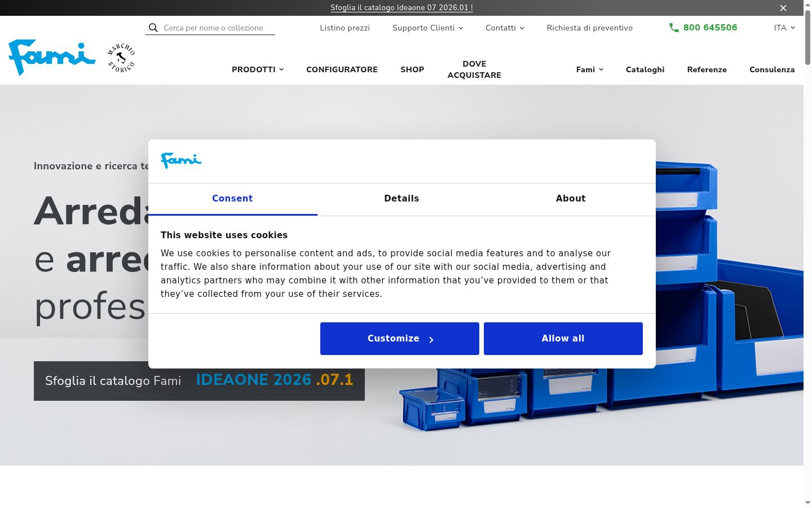This screenshot has height=508, width=812.
Task: Switch to the Details tab
Action: 401,199
